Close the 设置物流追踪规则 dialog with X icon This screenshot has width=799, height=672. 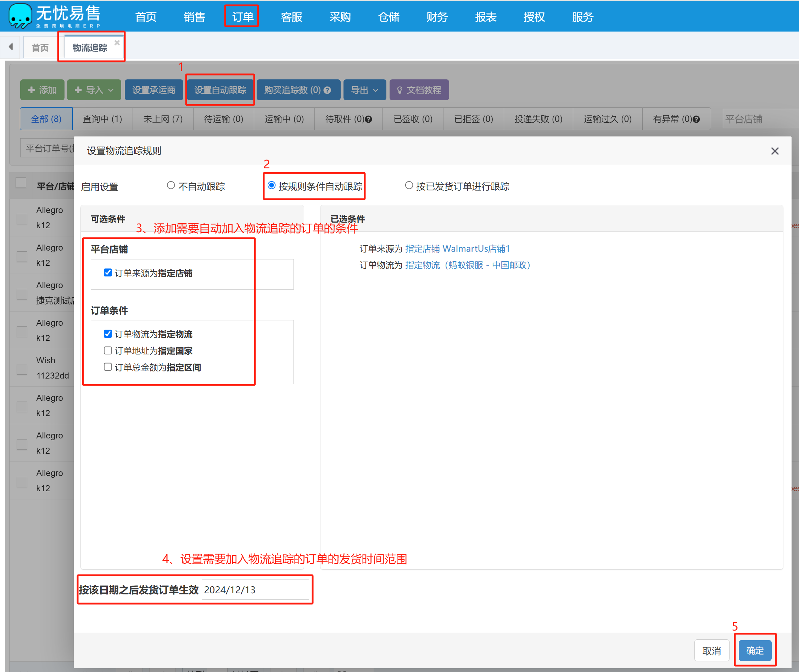pyautogui.click(x=774, y=151)
